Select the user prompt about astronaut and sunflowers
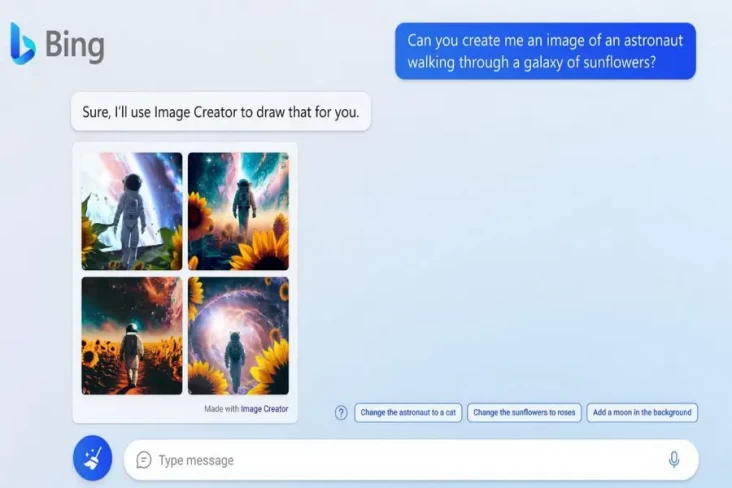The height and width of the screenshot is (488, 732). (x=545, y=51)
